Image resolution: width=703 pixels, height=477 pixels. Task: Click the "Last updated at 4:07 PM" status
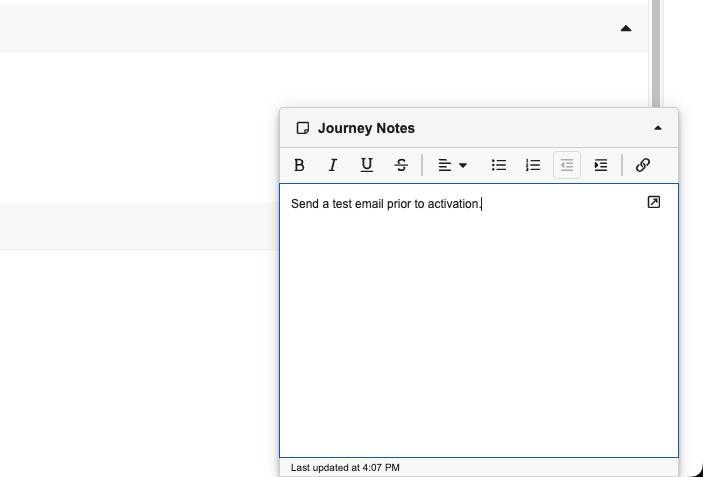tap(345, 467)
